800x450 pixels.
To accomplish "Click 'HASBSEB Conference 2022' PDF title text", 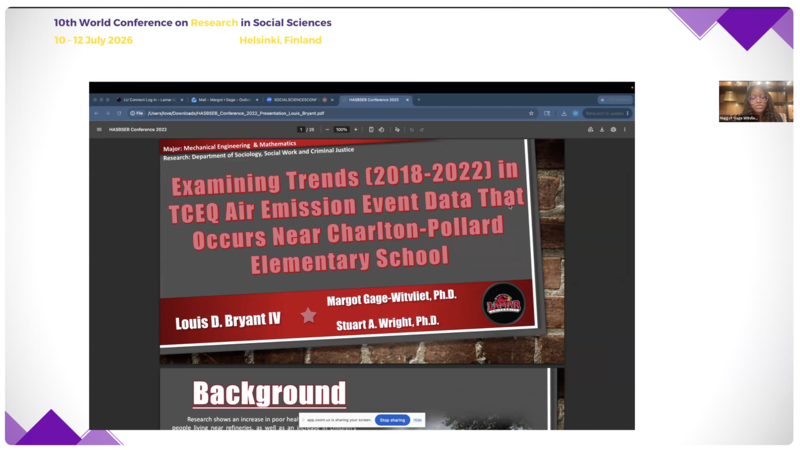I will coord(138,130).
